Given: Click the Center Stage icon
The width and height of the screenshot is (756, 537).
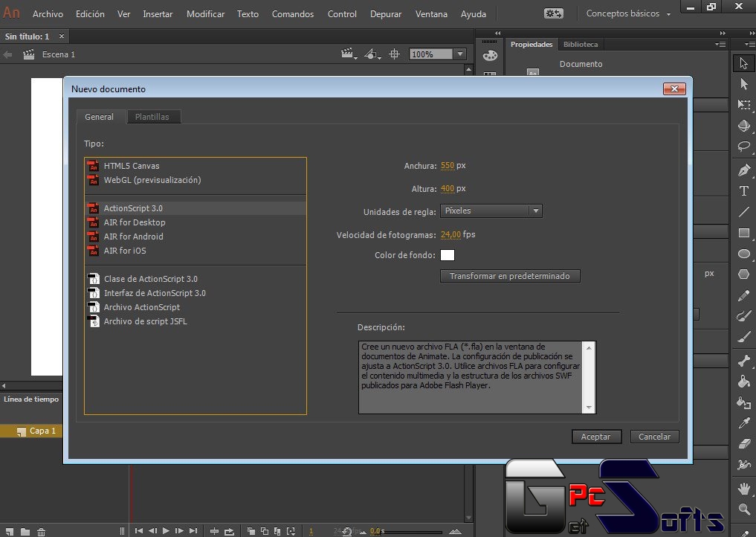Looking at the screenshot, I should tap(395, 54).
